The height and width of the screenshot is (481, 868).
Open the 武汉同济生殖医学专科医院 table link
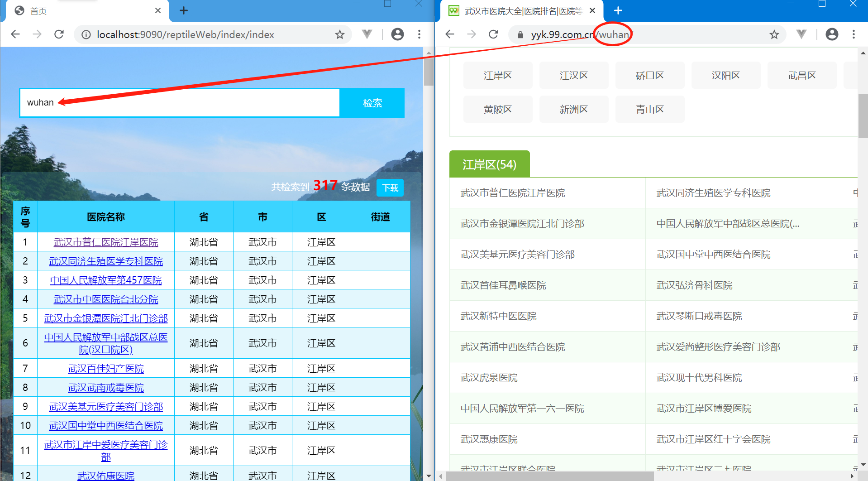click(106, 261)
